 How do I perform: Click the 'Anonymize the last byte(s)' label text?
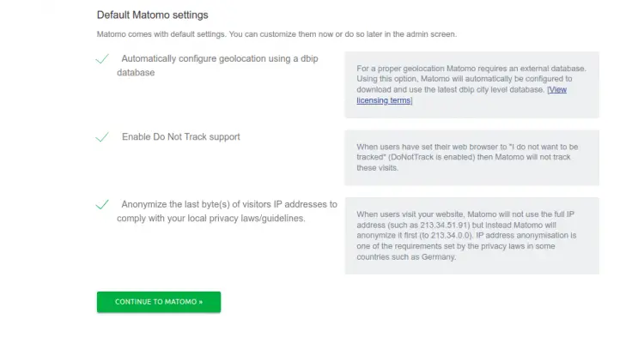point(228,211)
